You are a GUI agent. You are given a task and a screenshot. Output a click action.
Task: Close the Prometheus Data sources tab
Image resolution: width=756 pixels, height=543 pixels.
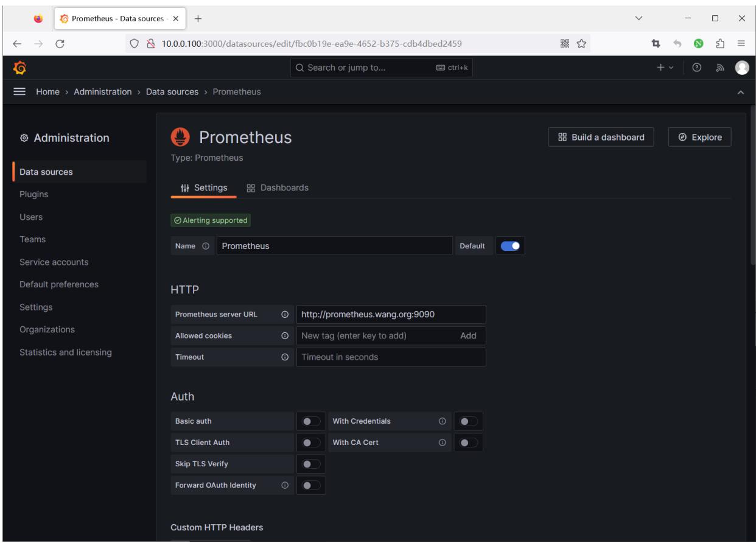[x=176, y=18]
